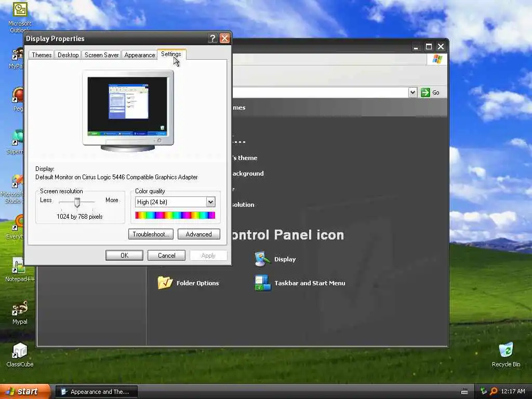Cancel the Display Properties dialog
This screenshot has height=399, width=532.
click(x=166, y=256)
